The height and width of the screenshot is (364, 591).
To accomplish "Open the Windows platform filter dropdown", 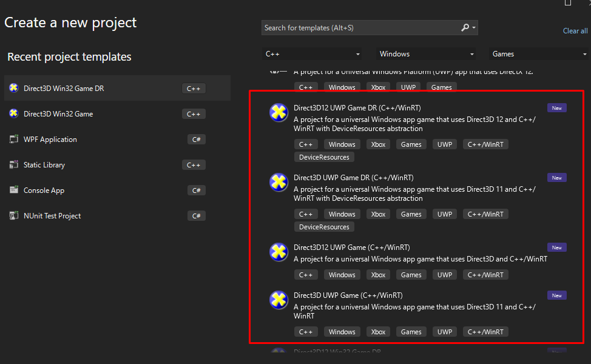I will pos(427,54).
